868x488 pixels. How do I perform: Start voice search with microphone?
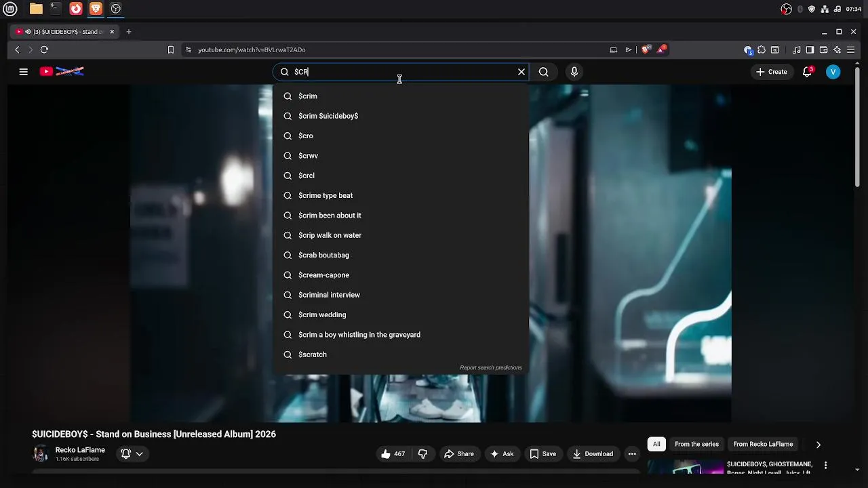coord(574,72)
